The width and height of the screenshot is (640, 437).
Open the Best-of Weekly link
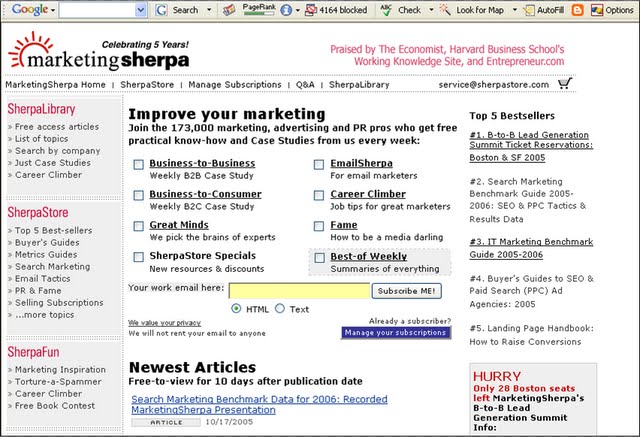(369, 256)
